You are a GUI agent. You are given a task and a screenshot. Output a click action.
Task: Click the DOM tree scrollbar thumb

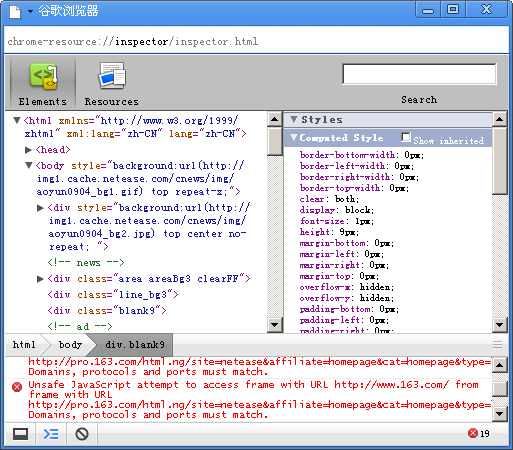pyautogui.click(x=275, y=141)
